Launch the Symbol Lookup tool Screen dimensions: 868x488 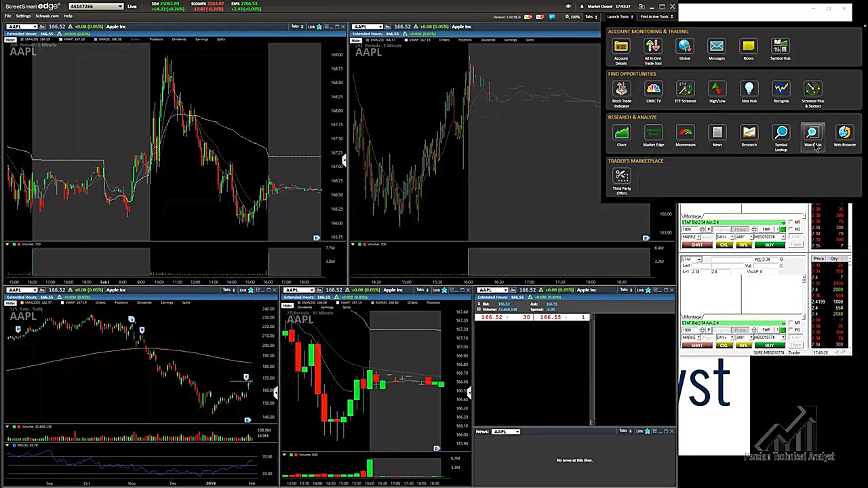pyautogui.click(x=781, y=138)
